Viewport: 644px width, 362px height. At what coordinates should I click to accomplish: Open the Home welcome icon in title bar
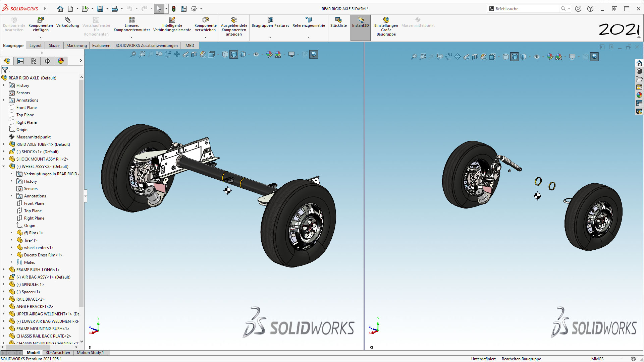pos(60,9)
